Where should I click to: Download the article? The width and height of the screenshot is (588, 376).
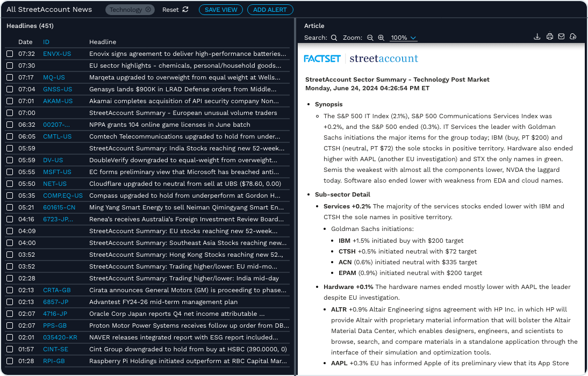(x=537, y=37)
